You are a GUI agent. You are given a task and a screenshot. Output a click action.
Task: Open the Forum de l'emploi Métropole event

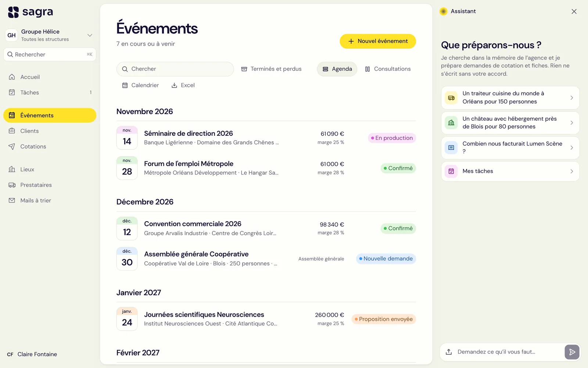click(x=266, y=168)
